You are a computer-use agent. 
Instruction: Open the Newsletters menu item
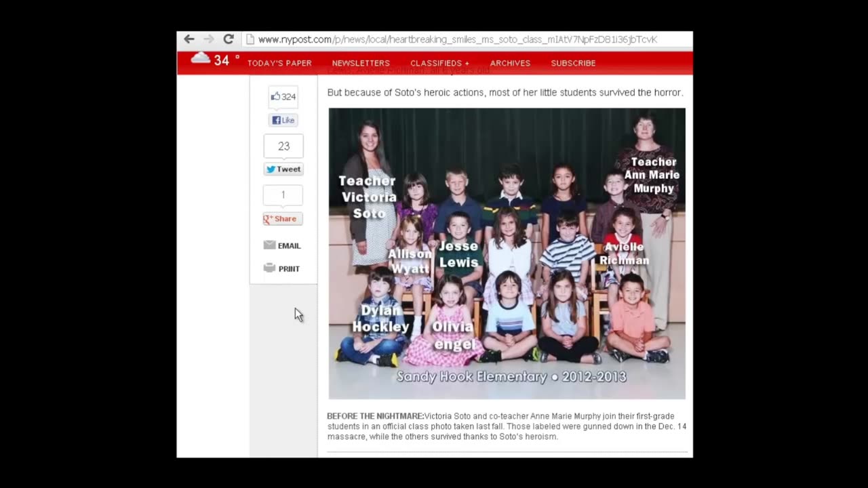(361, 63)
